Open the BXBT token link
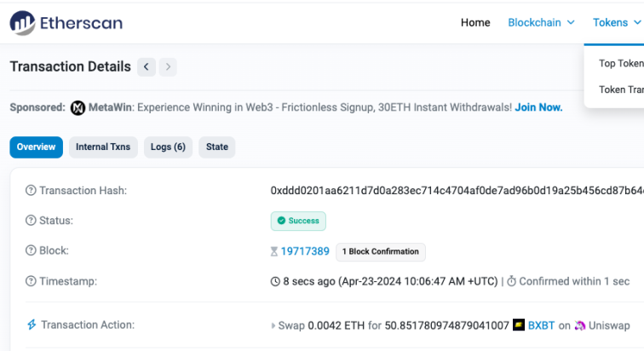The height and width of the screenshot is (351, 644). click(541, 325)
